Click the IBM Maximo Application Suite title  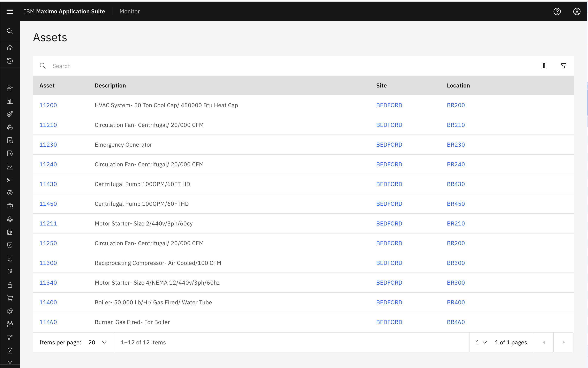tap(64, 11)
